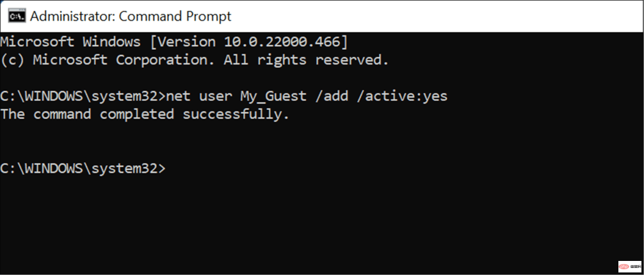The width and height of the screenshot is (644, 275).
Task: Click 'All rights reserved.' text
Action: [307, 61]
